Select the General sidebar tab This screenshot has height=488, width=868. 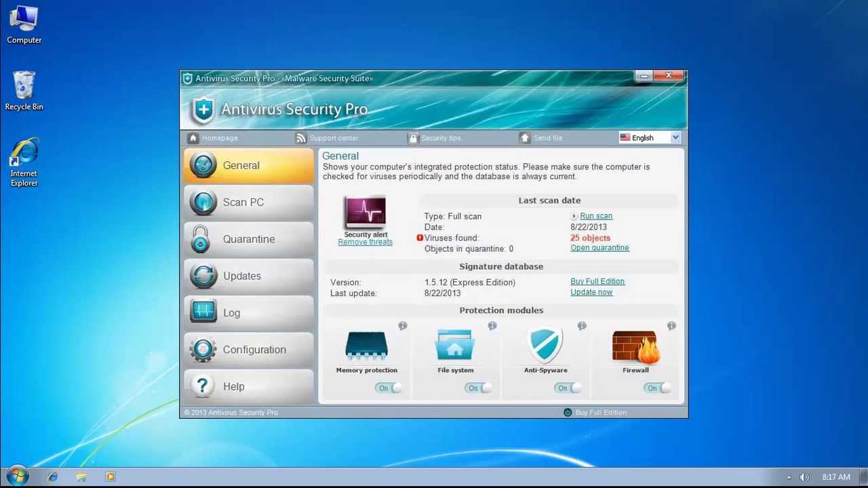pos(248,165)
